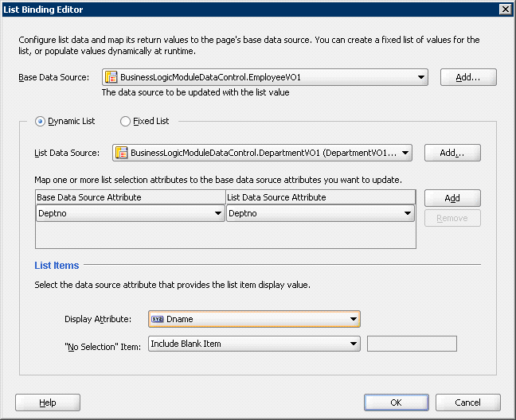Click the Base Data Source Attribute column header
This screenshot has height=420, width=516.
[x=131, y=197]
